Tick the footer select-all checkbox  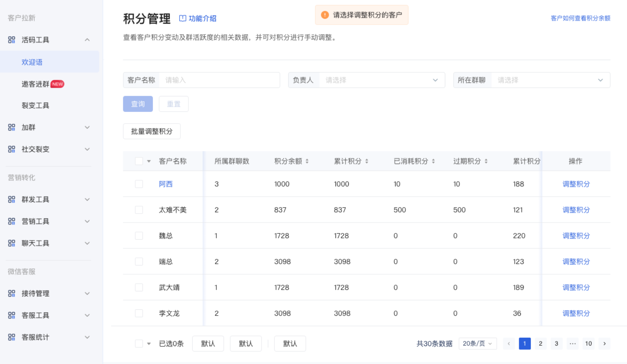(x=139, y=344)
